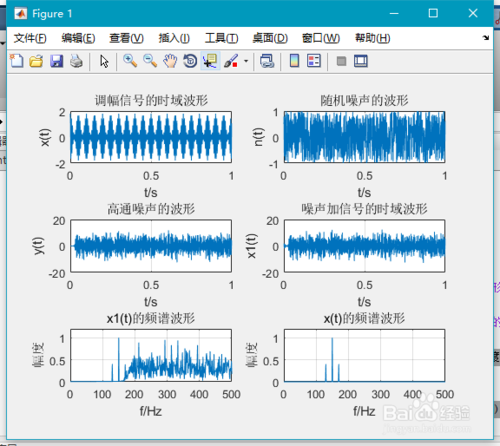Toggle the Insert Legend button
The width and height of the screenshot is (500, 446).
click(314, 61)
